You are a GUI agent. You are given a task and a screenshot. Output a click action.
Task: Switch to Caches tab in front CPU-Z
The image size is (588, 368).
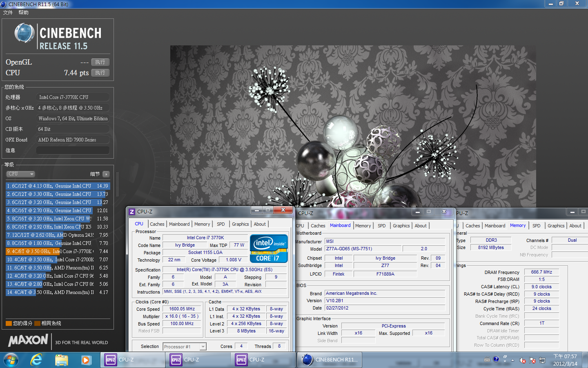click(157, 224)
